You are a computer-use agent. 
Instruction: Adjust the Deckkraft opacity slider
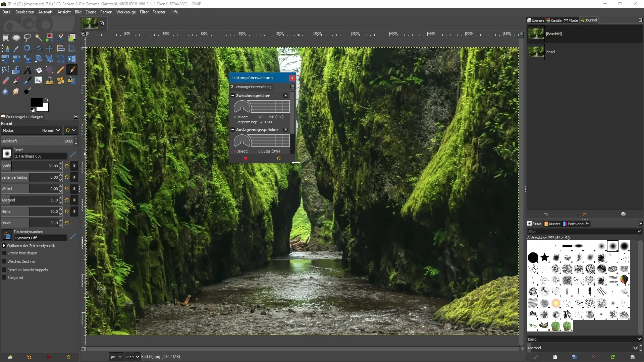click(x=38, y=141)
